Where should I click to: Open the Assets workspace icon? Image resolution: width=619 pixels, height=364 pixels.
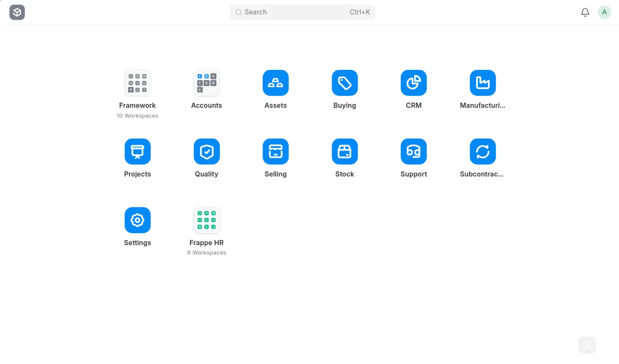tap(275, 83)
